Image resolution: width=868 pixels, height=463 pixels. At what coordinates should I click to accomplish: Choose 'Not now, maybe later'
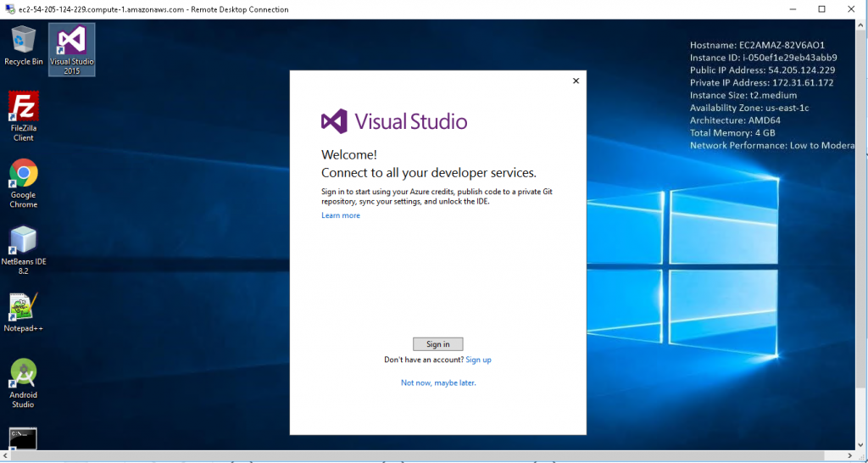click(x=438, y=383)
